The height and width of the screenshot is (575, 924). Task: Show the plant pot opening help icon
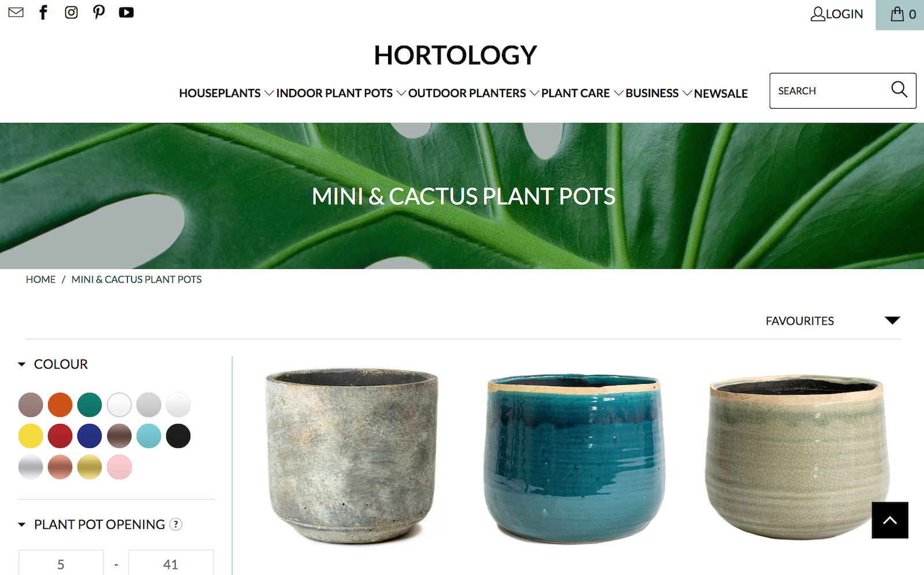tap(176, 524)
